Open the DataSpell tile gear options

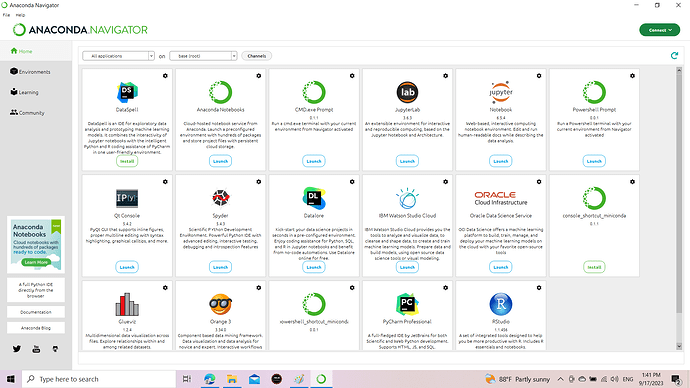[165, 76]
